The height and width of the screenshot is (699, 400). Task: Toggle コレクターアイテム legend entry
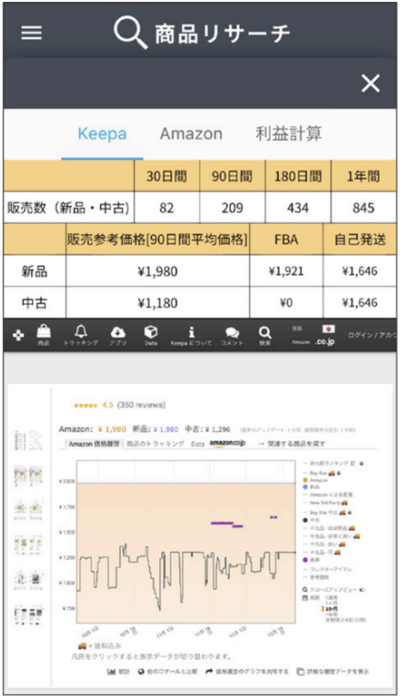[x=328, y=569]
